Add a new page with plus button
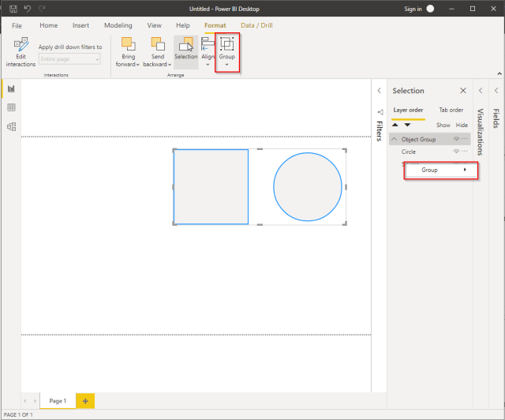The image size is (505, 420). point(85,401)
